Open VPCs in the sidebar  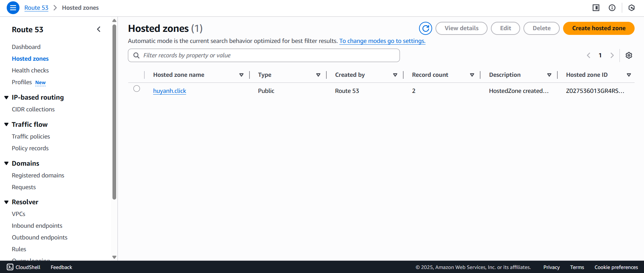(x=18, y=214)
